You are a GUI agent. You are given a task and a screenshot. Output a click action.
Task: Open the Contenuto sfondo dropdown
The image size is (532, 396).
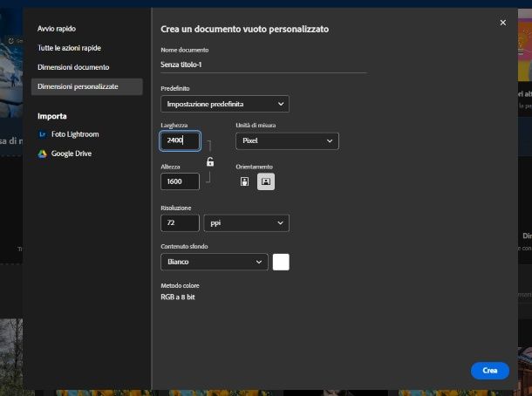[214, 262]
